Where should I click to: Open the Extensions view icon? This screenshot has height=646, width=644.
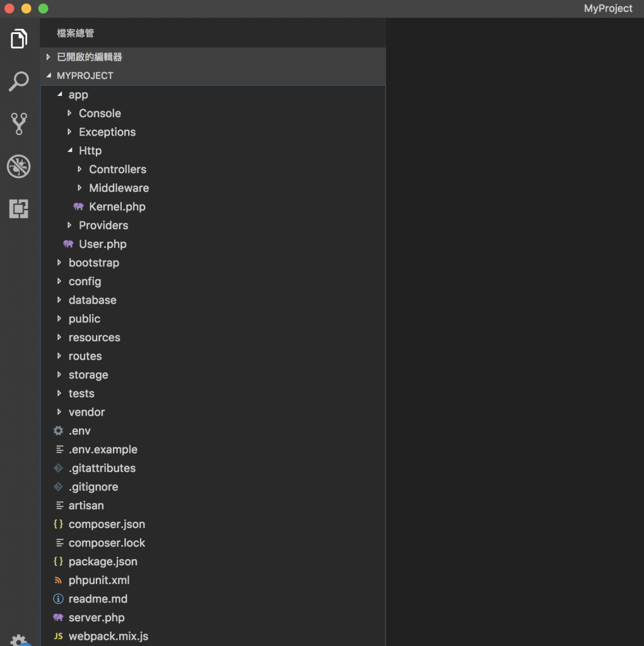(x=19, y=208)
